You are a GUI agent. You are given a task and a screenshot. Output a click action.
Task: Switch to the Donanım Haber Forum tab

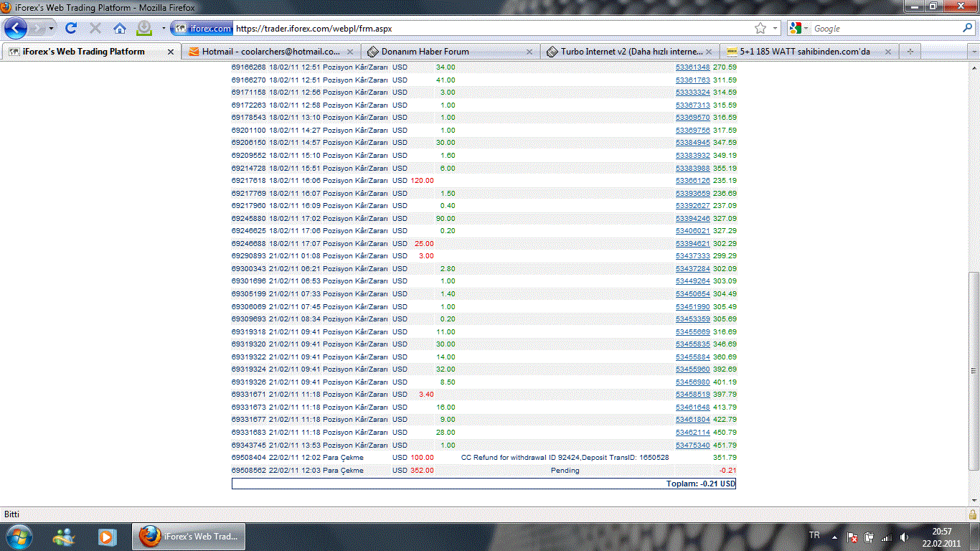(425, 52)
